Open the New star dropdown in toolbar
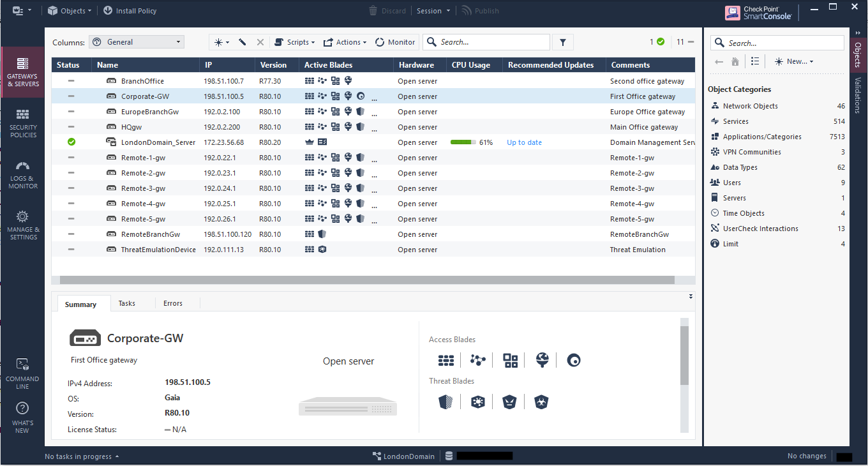Screen dimensions: 868x466 tap(221, 42)
